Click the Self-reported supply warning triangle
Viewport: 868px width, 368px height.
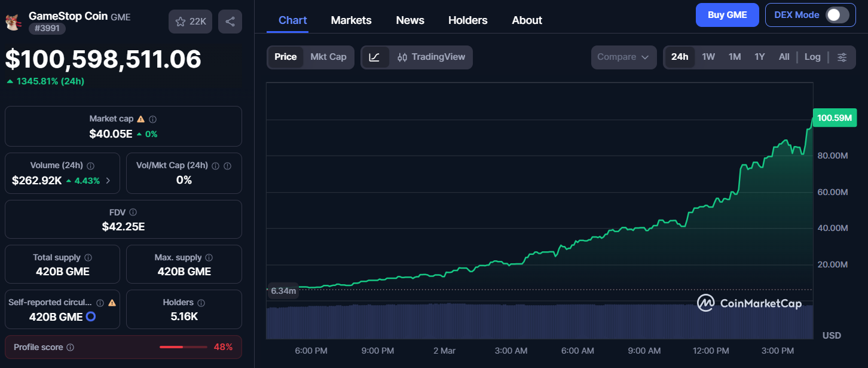pyautogui.click(x=112, y=303)
